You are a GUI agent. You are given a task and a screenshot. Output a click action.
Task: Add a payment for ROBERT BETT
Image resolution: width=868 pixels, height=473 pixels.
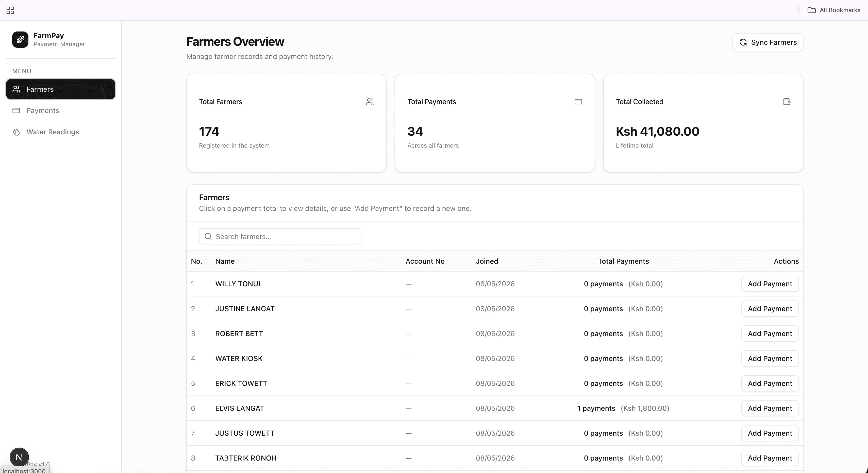(x=770, y=334)
